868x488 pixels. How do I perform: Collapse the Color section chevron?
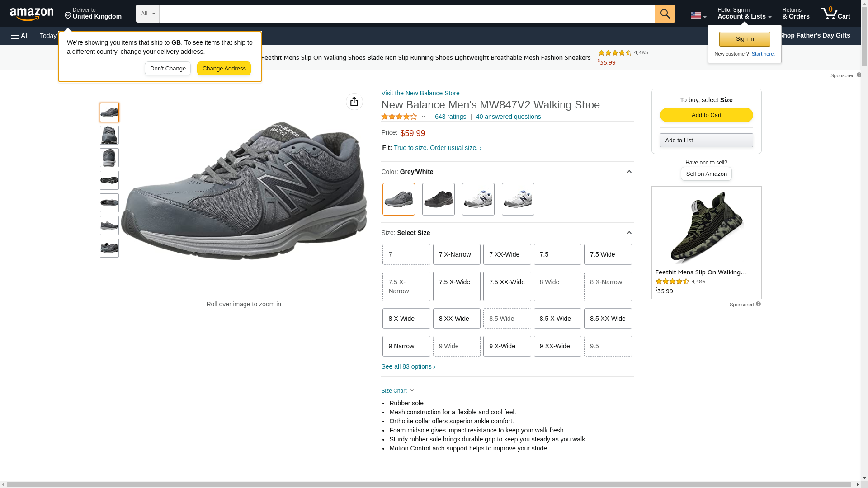(x=629, y=172)
